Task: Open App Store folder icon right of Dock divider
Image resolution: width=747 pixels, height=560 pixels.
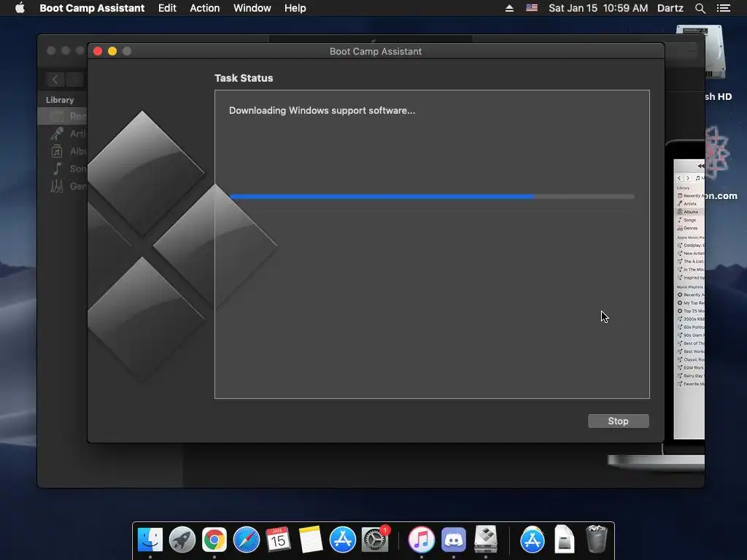Action: tap(532, 540)
